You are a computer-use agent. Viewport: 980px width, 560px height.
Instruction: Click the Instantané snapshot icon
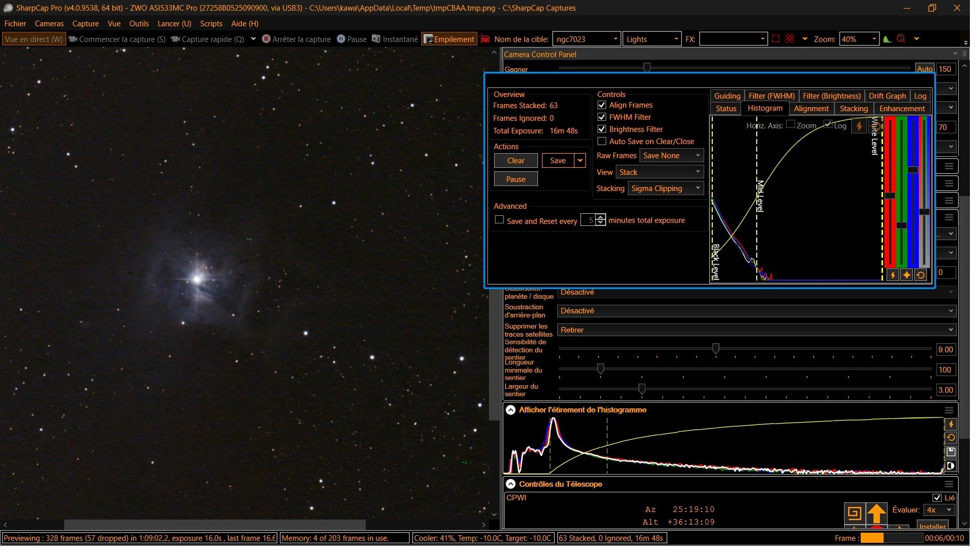[x=376, y=39]
